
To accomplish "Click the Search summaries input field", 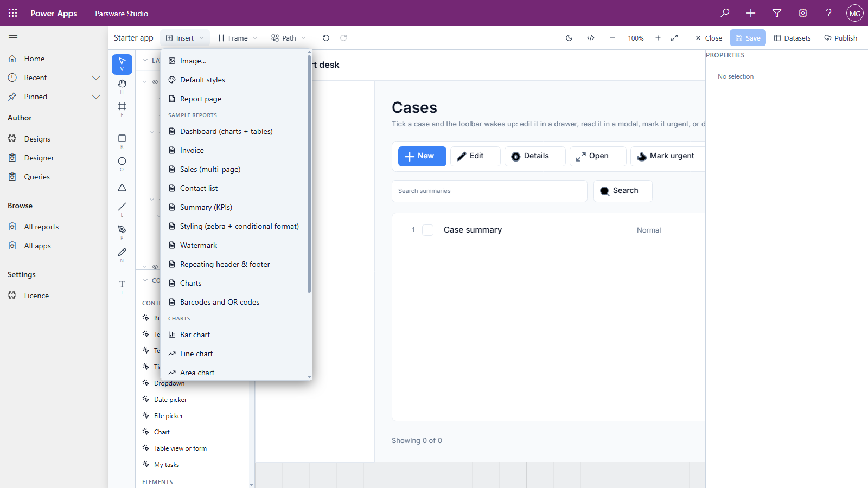I will 489,191.
